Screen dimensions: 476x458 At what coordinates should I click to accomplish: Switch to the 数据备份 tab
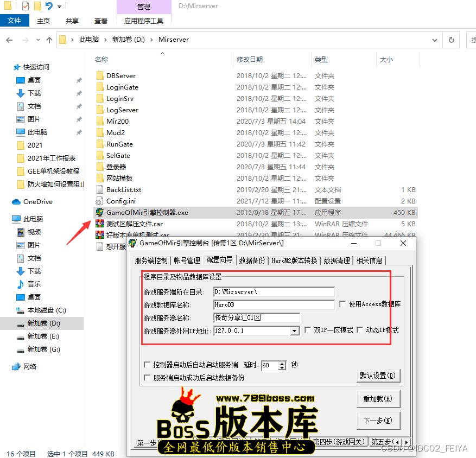(x=252, y=260)
